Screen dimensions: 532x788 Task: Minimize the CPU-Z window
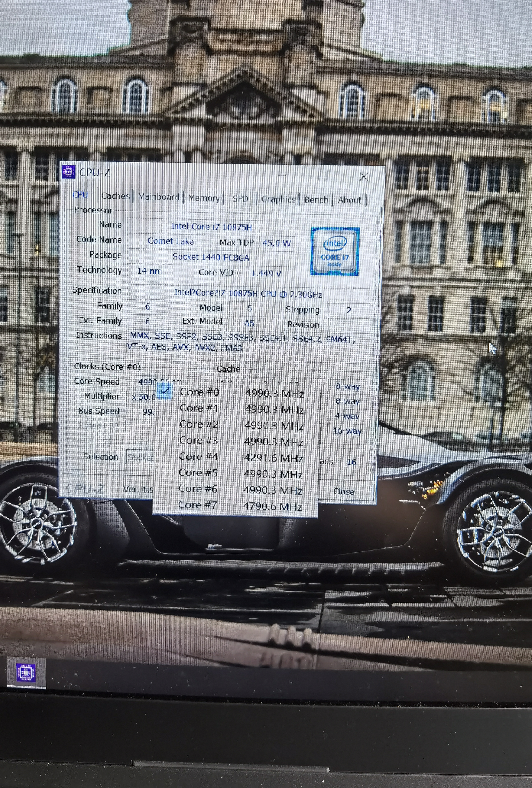pyautogui.click(x=282, y=175)
